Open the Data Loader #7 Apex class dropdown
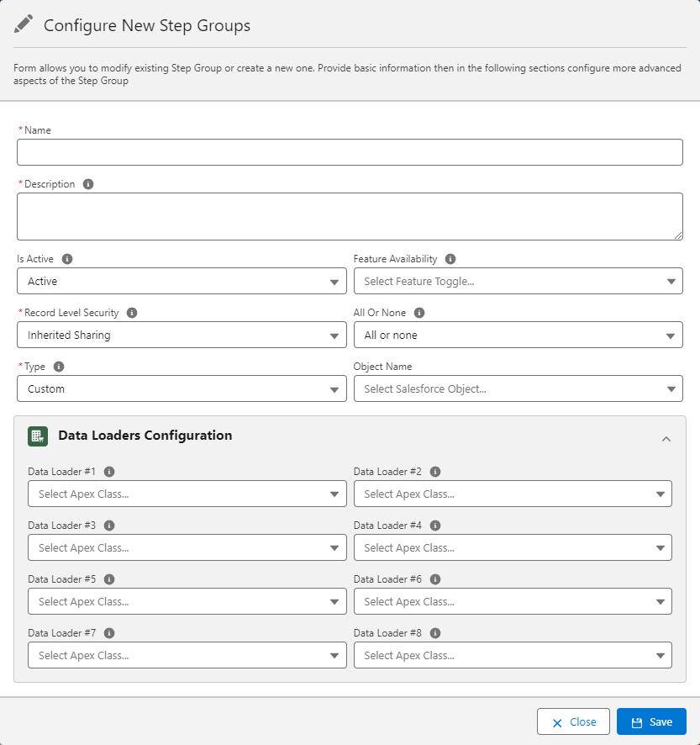The image size is (700, 745). click(187, 656)
